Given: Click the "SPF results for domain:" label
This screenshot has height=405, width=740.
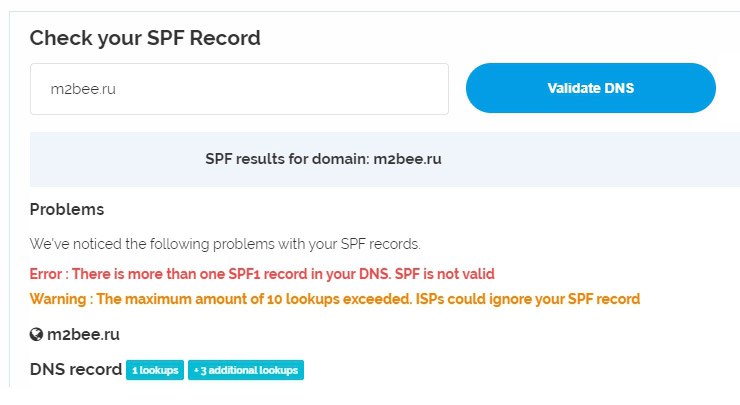Looking at the screenshot, I should [x=287, y=159].
